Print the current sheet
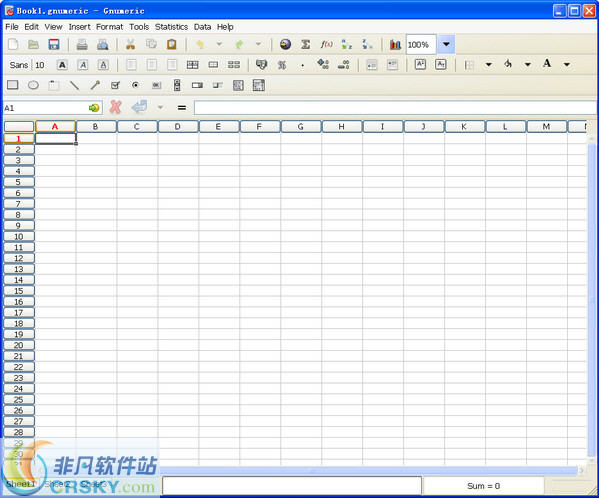This screenshot has height=498, width=599. [x=82, y=45]
